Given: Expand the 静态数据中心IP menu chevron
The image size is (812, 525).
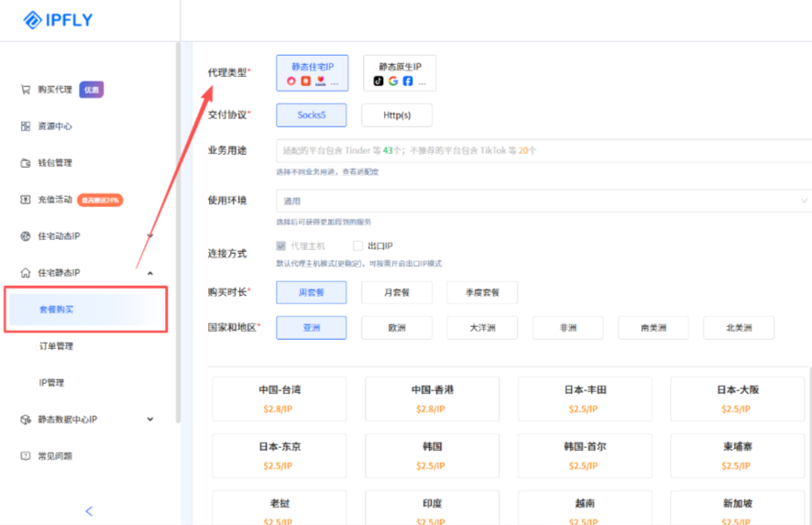Looking at the screenshot, I should pos(150,420).
